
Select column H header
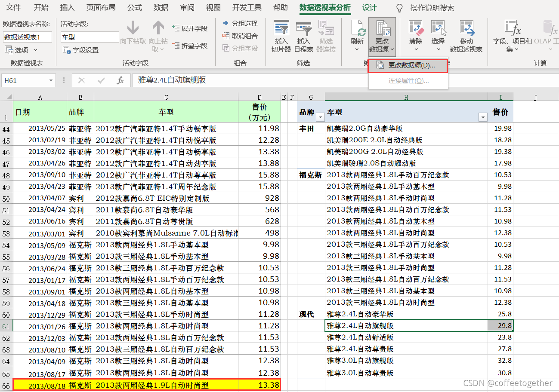[x=406, y=98]
